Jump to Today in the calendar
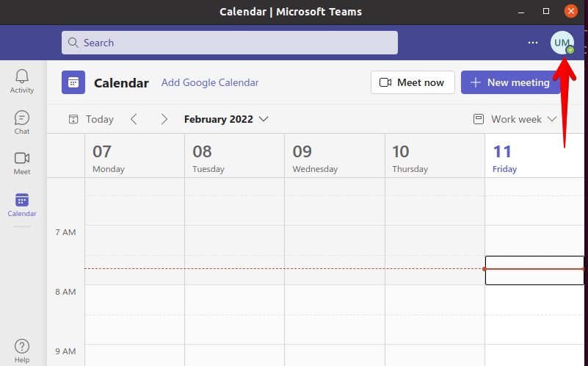The height and width of the screenshot is (366, 588). [91, 119]
